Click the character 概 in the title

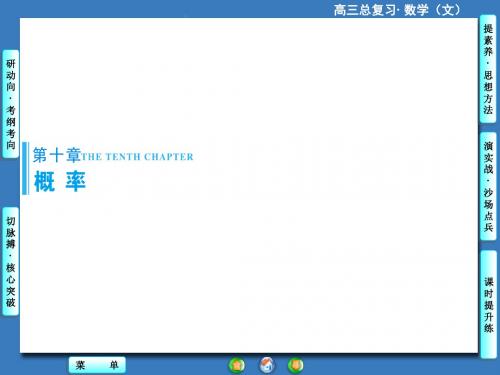coord(44,181)
